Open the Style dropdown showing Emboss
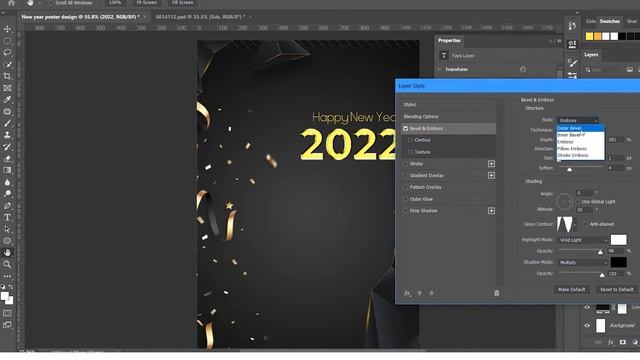Viewport: 640px width, 360px height. click(578, 120)
